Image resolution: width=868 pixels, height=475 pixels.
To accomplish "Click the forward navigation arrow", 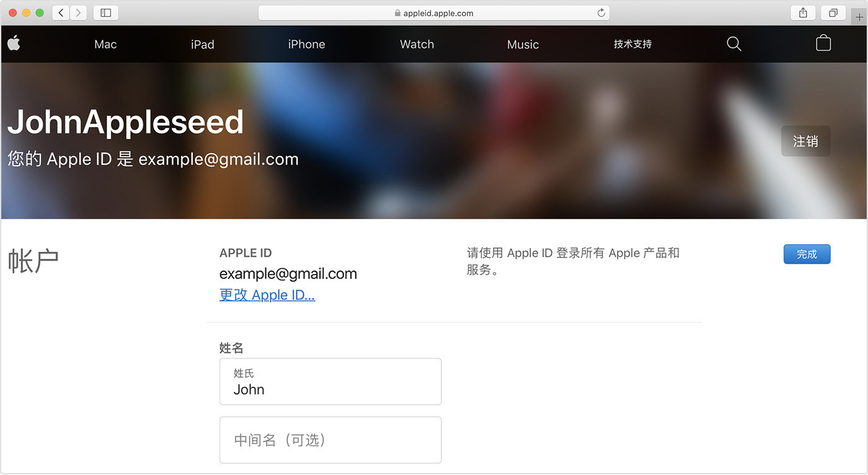I will tap(78, 12).
